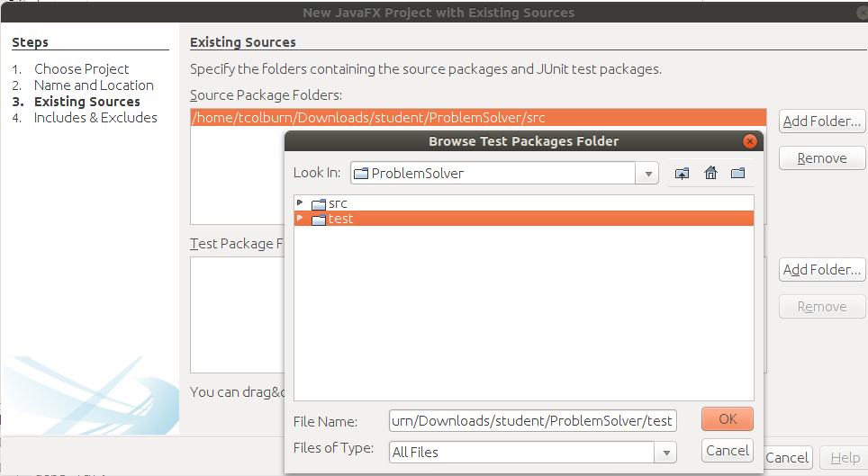Click the test folder icon
Screen dimensions: 868x476
[318, 219]
